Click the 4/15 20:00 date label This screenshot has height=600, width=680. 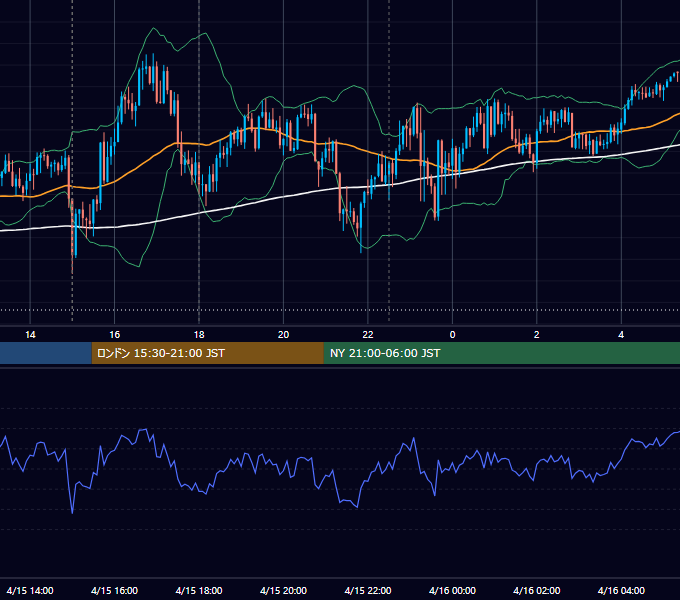point(283,590)
